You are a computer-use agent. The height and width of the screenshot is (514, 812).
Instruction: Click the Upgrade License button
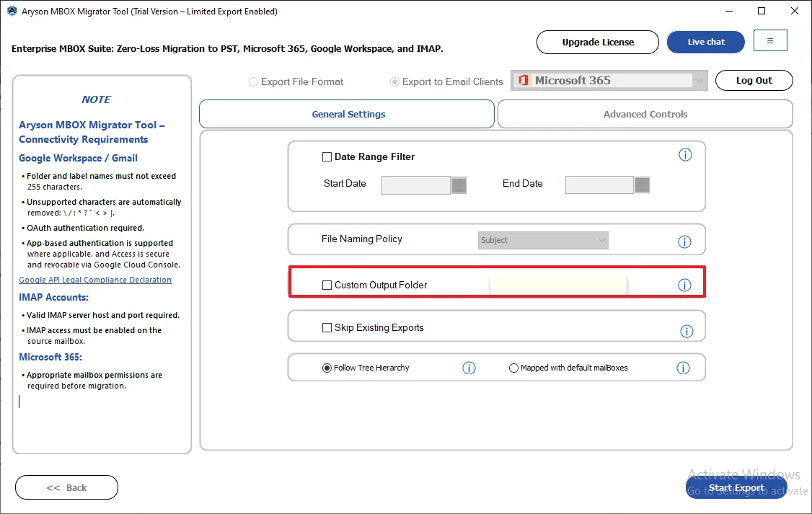coord(598,42)
